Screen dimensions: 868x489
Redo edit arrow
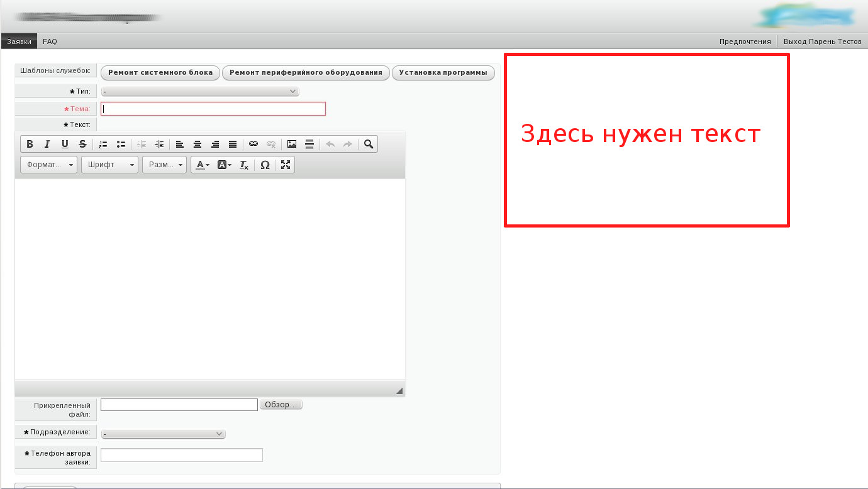348,144
